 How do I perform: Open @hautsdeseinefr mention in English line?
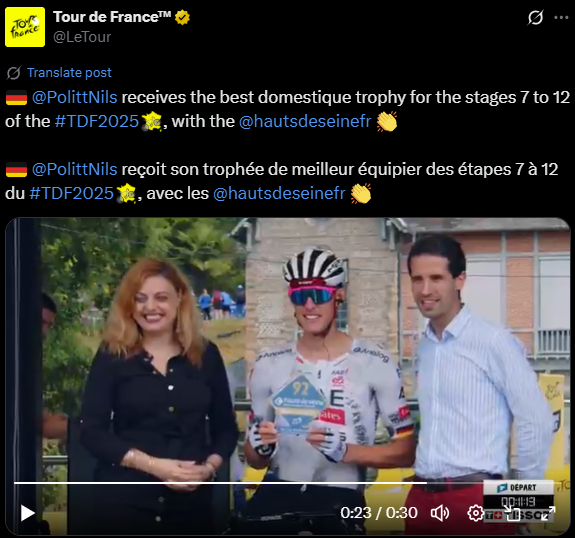click(305, 121)
